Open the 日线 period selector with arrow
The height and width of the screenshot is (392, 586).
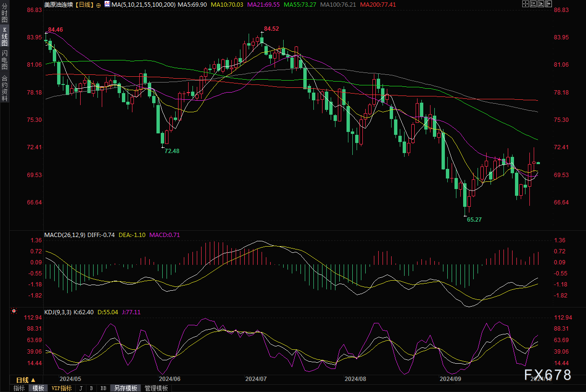26,380
